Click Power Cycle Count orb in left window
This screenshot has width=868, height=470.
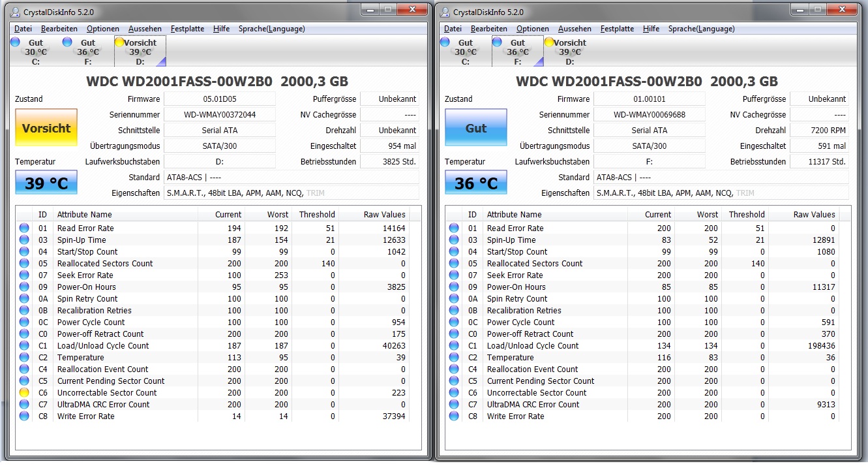tap(24, 322)
